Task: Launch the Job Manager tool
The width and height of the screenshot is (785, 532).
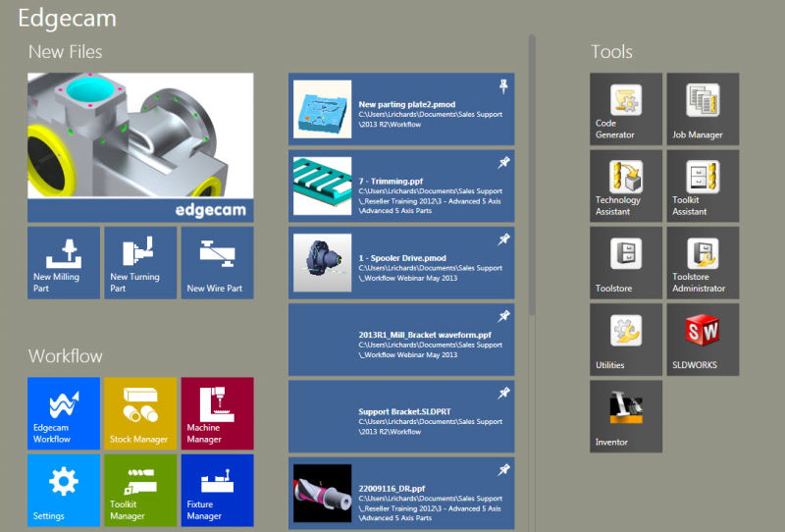Action: tap(703, 109)
